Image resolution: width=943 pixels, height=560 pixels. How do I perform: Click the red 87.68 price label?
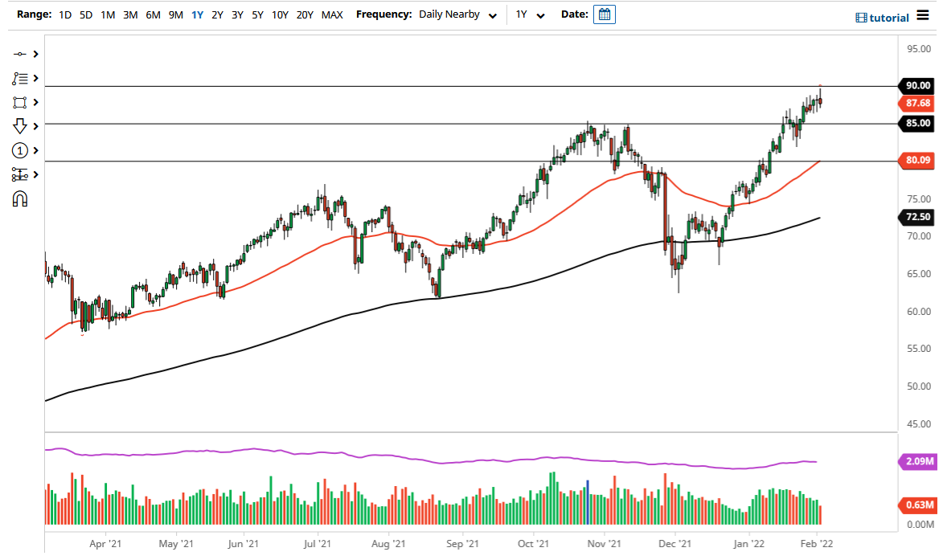point(916,103)
